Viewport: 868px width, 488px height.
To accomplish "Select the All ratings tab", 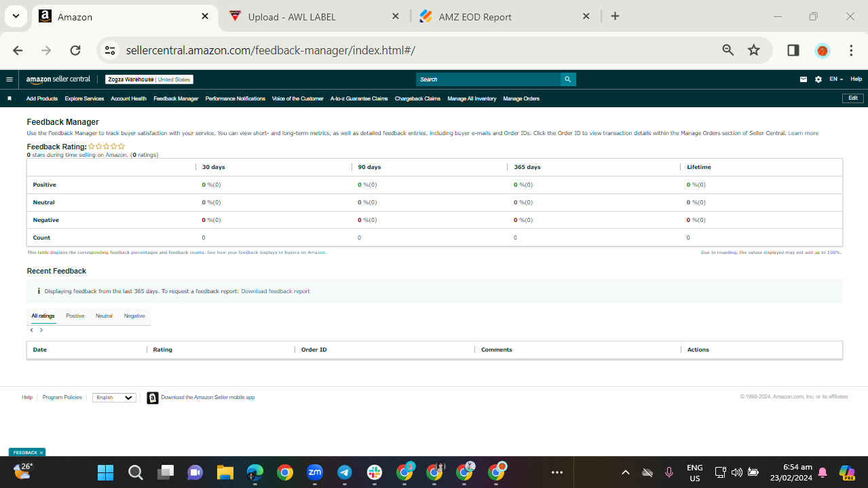I will click(43, 316).
